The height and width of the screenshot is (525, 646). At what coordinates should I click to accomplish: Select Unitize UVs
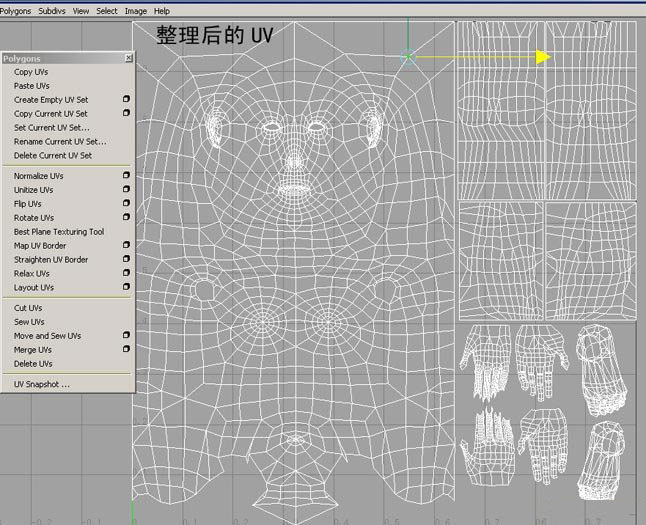33,190
